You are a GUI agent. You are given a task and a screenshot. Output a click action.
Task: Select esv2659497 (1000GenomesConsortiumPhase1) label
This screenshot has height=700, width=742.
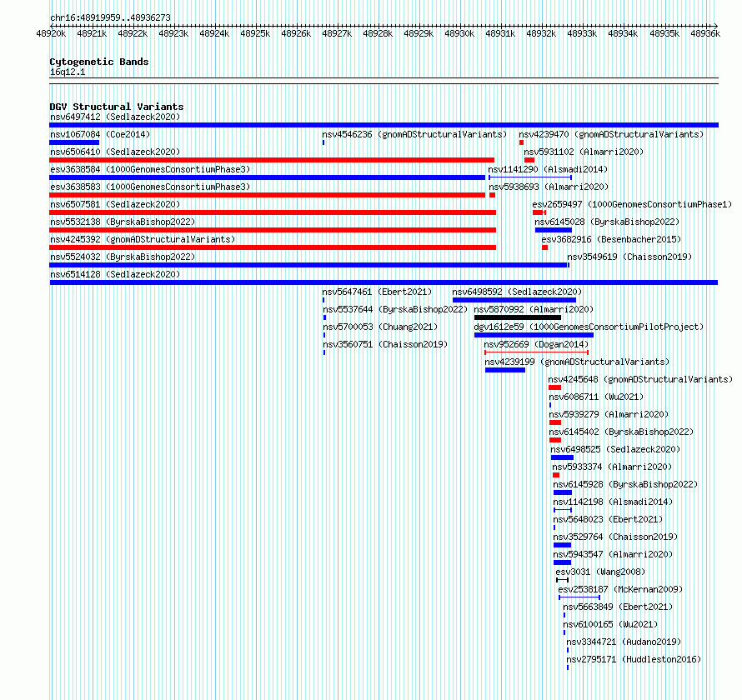pyautogui.click(x=632, y=204)
